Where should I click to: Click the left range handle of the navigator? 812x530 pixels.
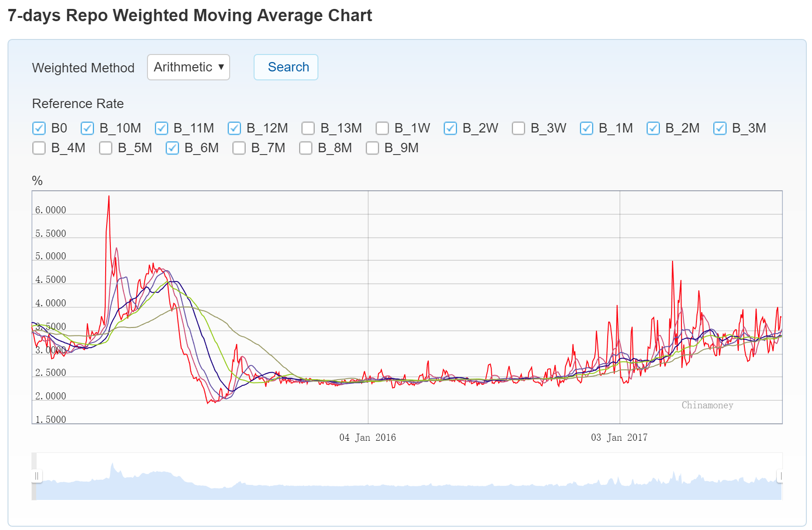click(x=37, y=476)
